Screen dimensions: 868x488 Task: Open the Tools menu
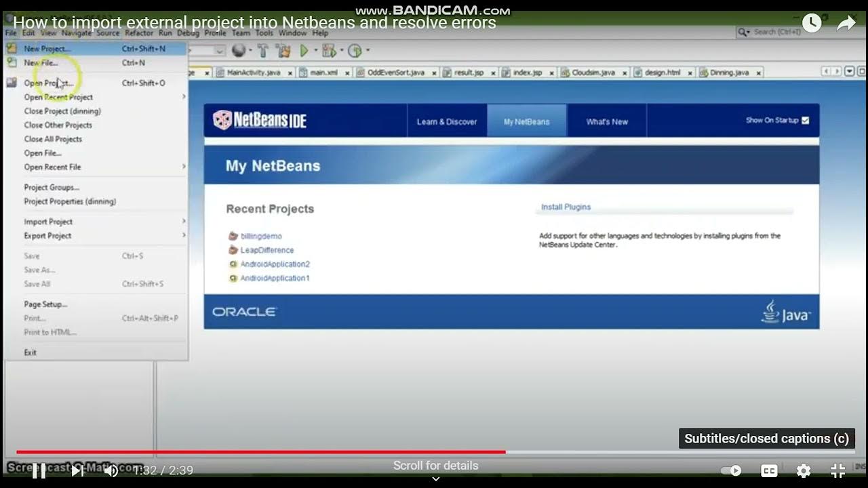click(264, 33)
